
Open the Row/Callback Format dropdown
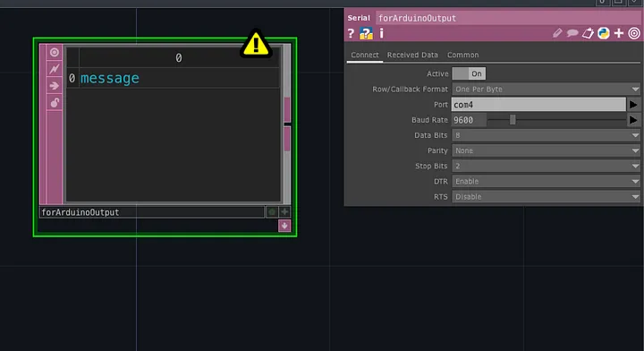pyautogui.click(x=546, y=90)
